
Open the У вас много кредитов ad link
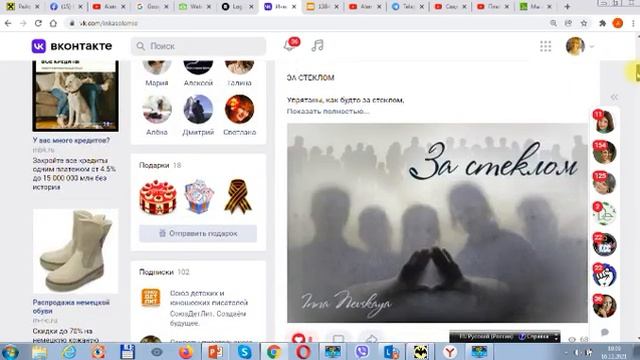71,140
